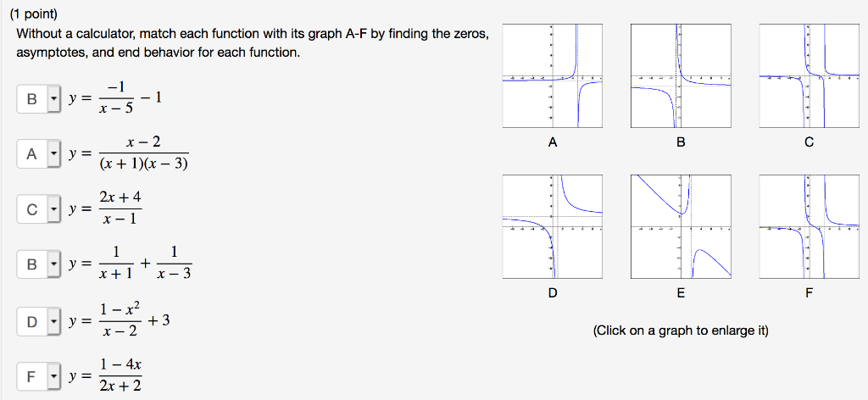Open dropdown for y = -1/(x-5) - 1
Image resolution: width=868 pixels, height=400 pixels.
tap(39, 100)
